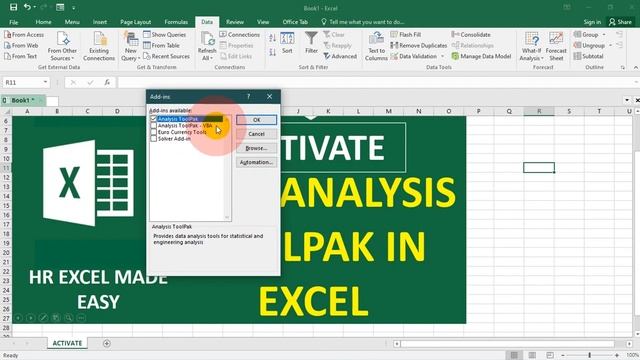Click Cancel in Add-ins dialog

point(256,134)
